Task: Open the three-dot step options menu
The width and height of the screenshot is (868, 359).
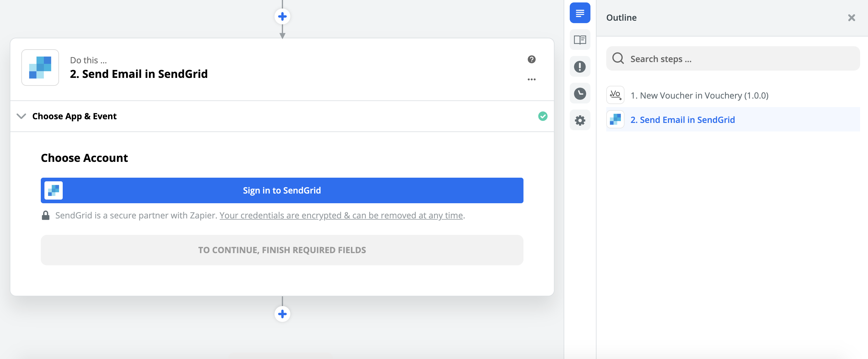Action: pyautogui.click(x=531, y=79)
